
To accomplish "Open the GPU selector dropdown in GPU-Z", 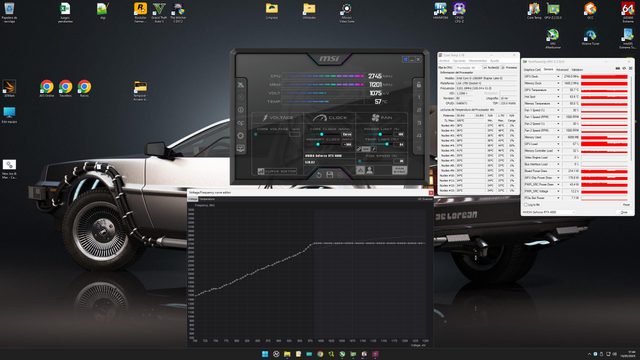I will 549,212.
